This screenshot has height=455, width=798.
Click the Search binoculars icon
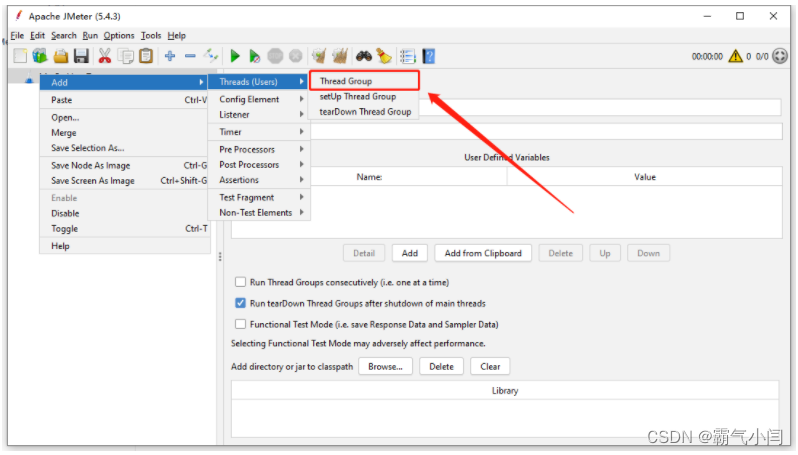click(x=364, y=56)
